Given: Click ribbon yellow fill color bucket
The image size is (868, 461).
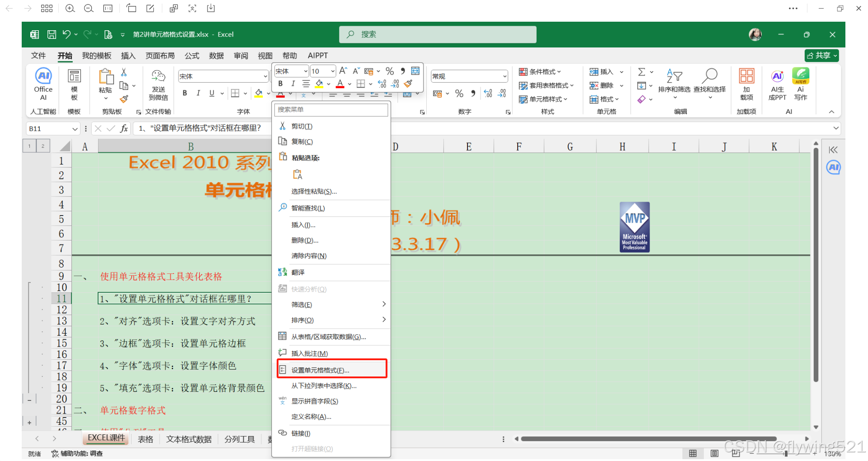Looking at the screenshot, I should tap(259, 93).
